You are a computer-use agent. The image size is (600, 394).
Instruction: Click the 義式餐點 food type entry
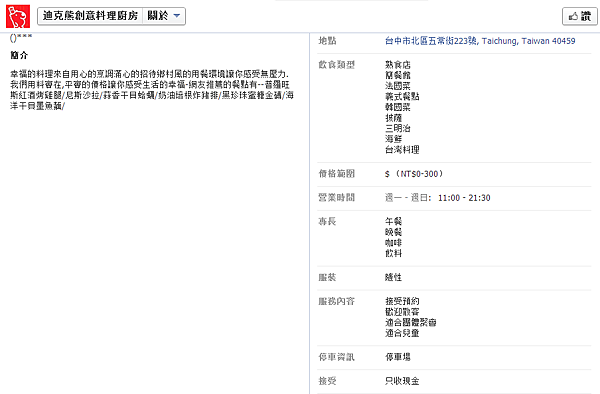coord(402,96)
